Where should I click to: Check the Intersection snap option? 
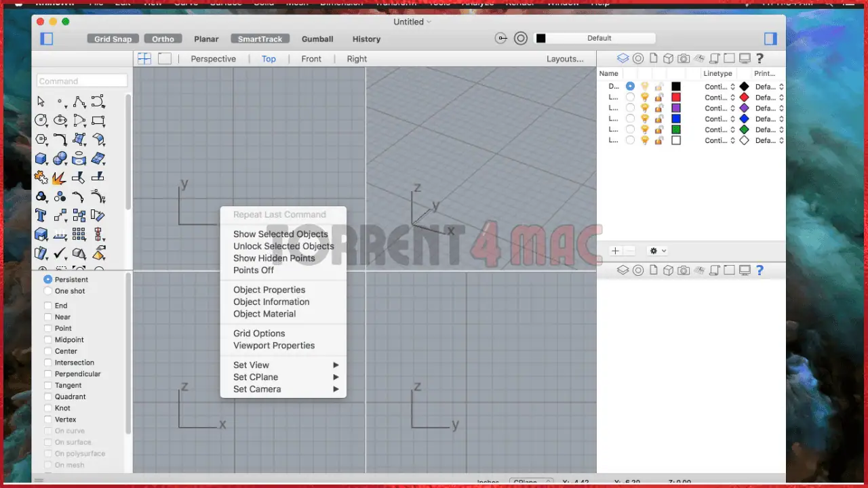pos(48,363)
